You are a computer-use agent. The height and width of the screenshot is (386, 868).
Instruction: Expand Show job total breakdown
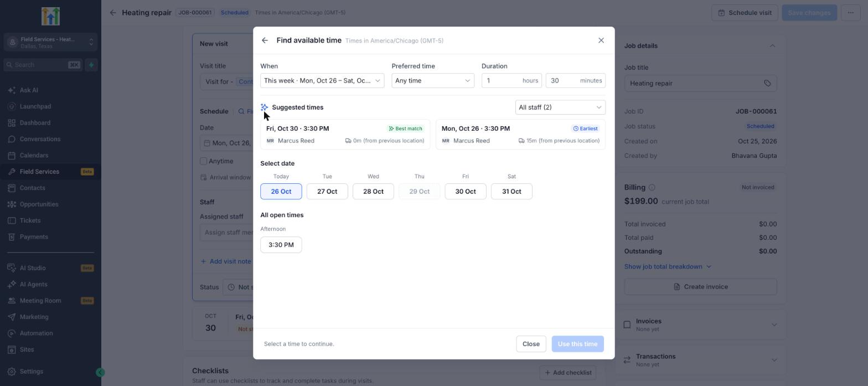[668, 267]
